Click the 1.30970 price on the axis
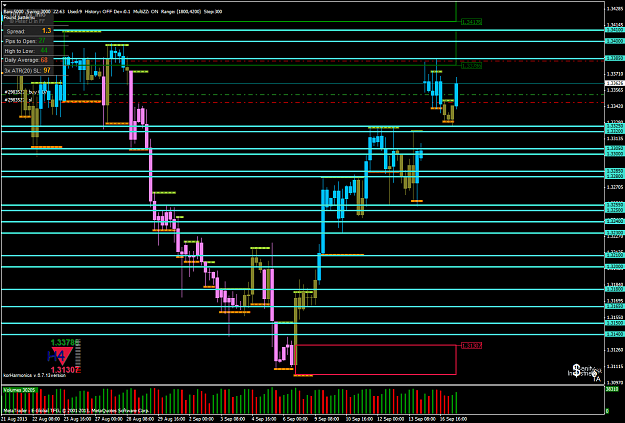Screen dimensions: 625x423 (x=614, y=382)
